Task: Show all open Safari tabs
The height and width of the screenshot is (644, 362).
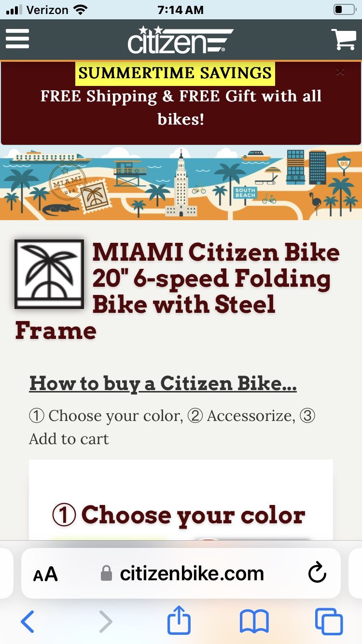Action: coord(329,622)
